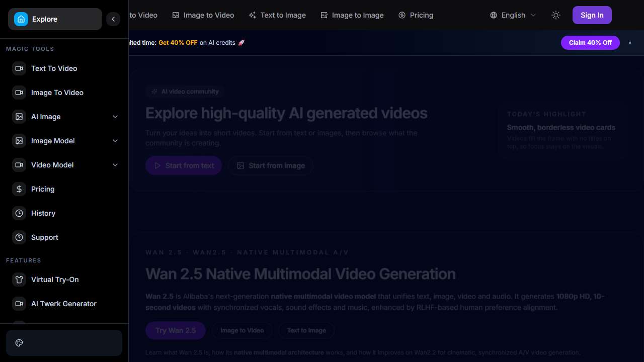The height and width of the screenshot is (362, 644).
Task: Click the AI Twerk Generator icon
Action: point(19,304)
